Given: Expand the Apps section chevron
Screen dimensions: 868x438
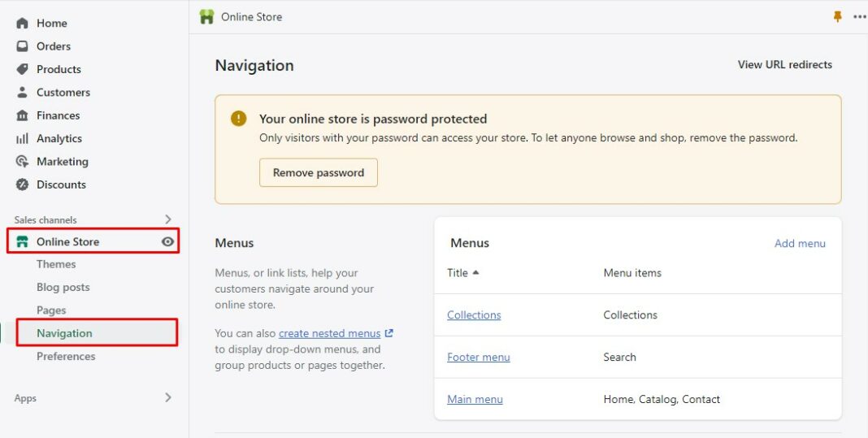Looking at the screenshot, I should pos(168,397).
